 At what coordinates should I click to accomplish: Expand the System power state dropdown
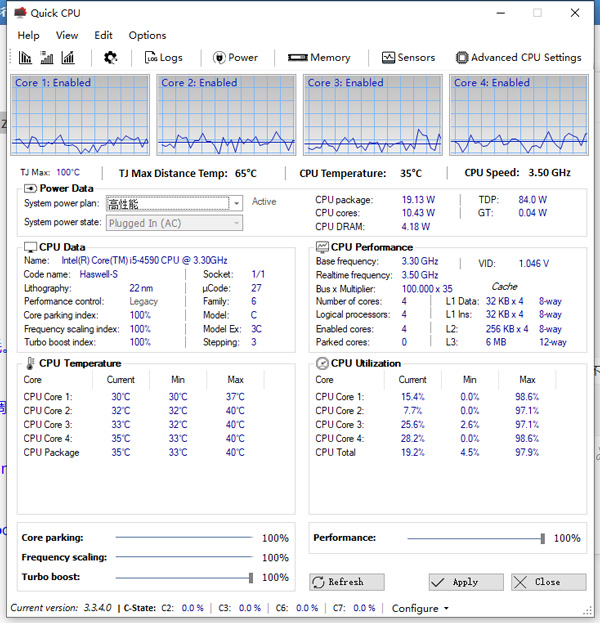pos(236,223)
